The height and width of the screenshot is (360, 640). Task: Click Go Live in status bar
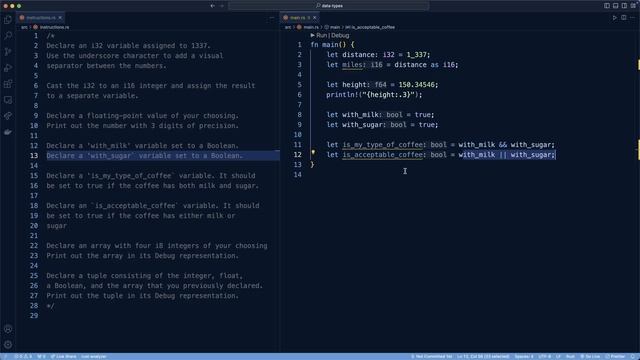click(x=590, y=356)
